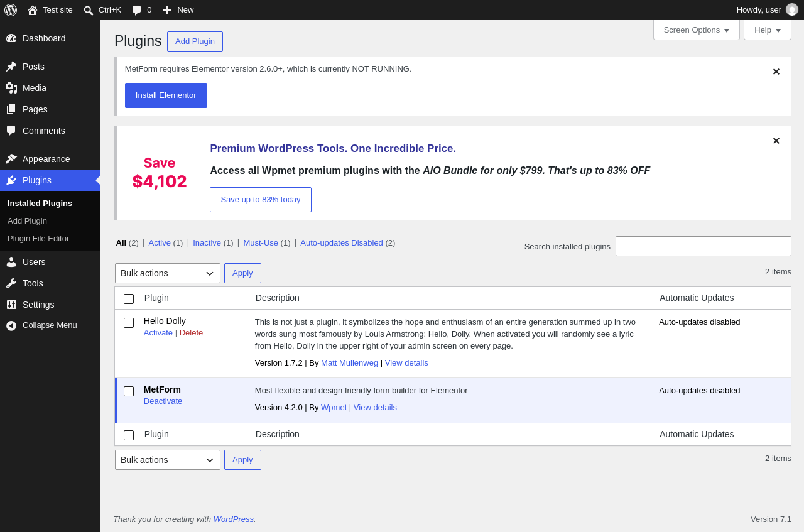Activate the Hello Dolly plugin
The height and width of the screenshot is (532, 804).
158,332
